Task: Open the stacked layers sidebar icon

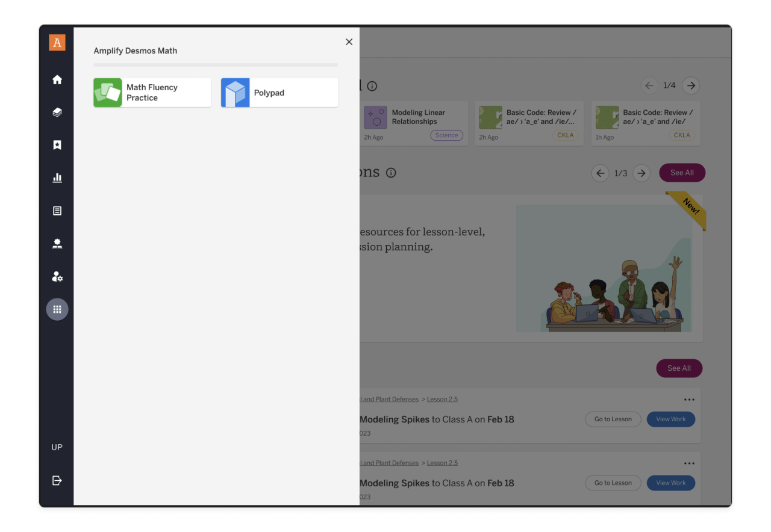Action: [57, 113]
